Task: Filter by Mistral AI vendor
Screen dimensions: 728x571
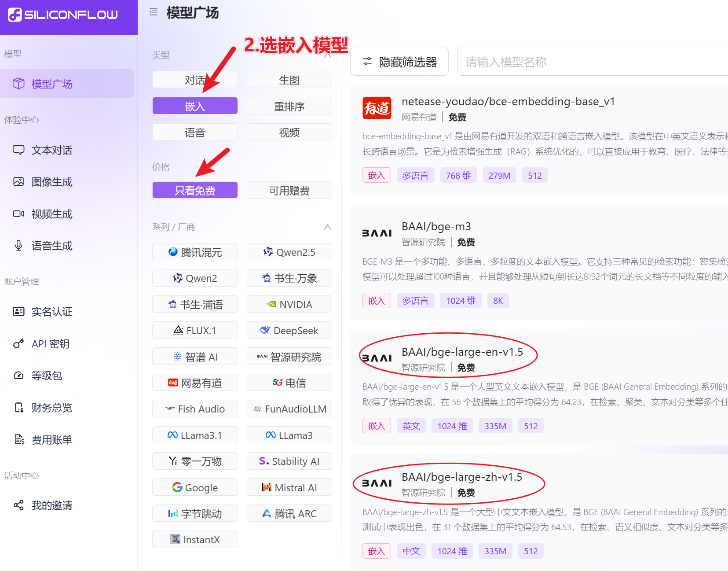Action: (289, 487)
